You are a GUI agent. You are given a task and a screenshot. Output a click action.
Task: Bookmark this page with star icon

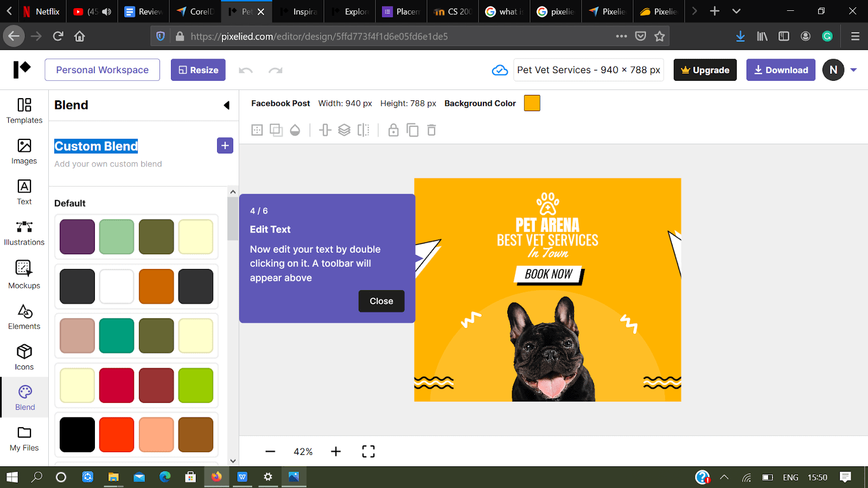click(x=660, y=36)
